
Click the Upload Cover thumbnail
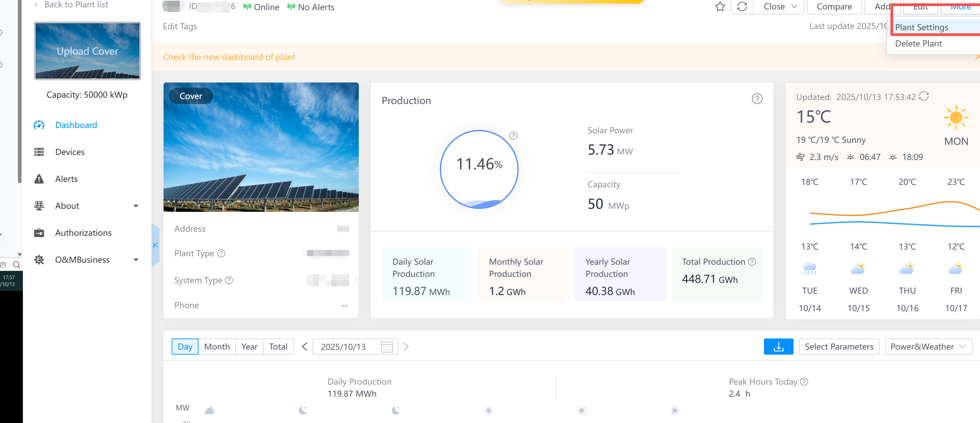(87, 51)
